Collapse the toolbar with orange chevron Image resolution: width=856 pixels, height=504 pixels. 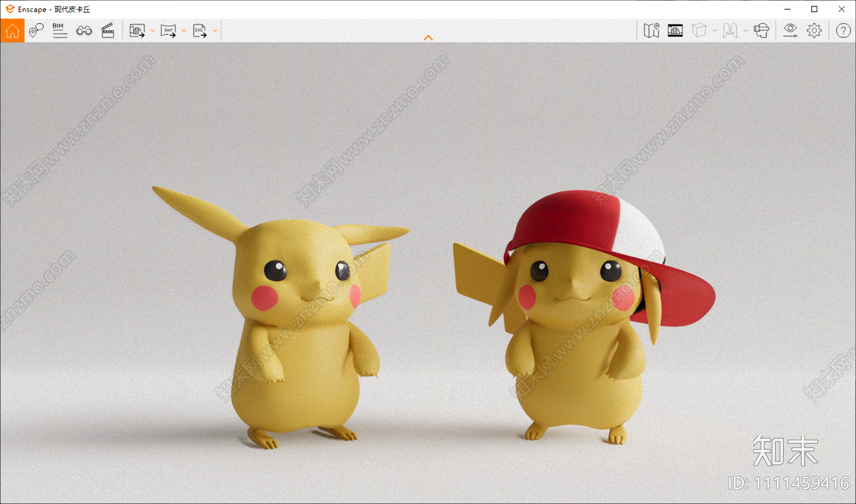point(428,37)
